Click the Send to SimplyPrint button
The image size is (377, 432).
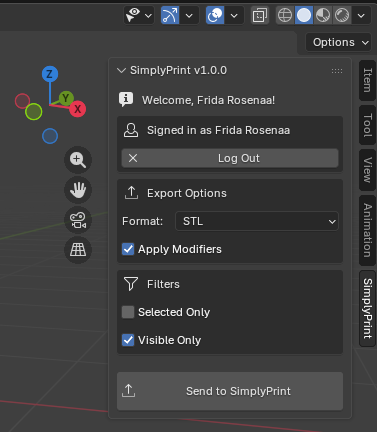pos(230,391)
